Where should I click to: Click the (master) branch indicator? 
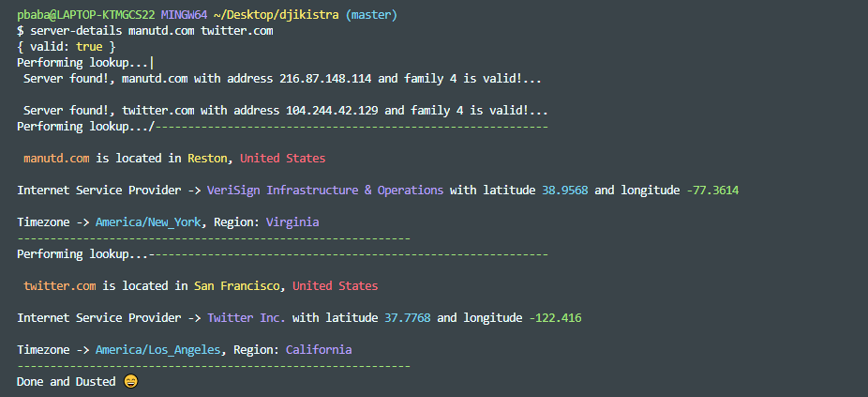371,15
